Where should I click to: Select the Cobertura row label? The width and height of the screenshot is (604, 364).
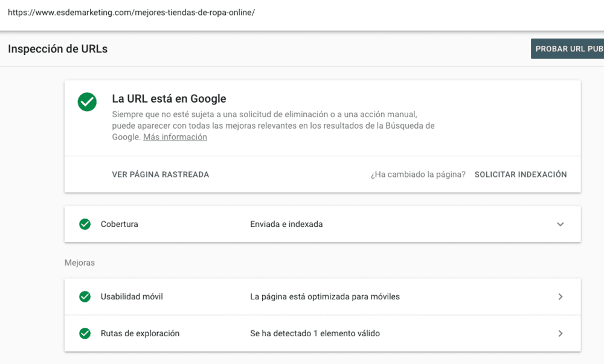119,224
